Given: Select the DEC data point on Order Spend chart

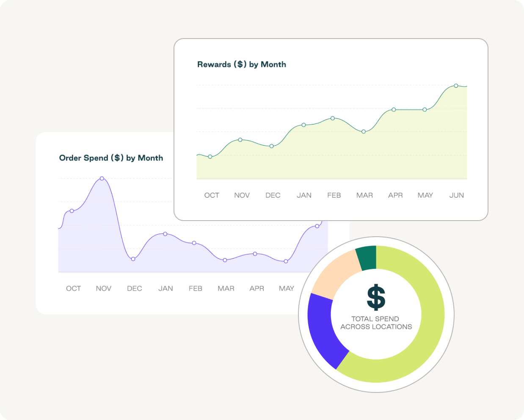Looking at the screenshot, I should click(x=133, y=258).
